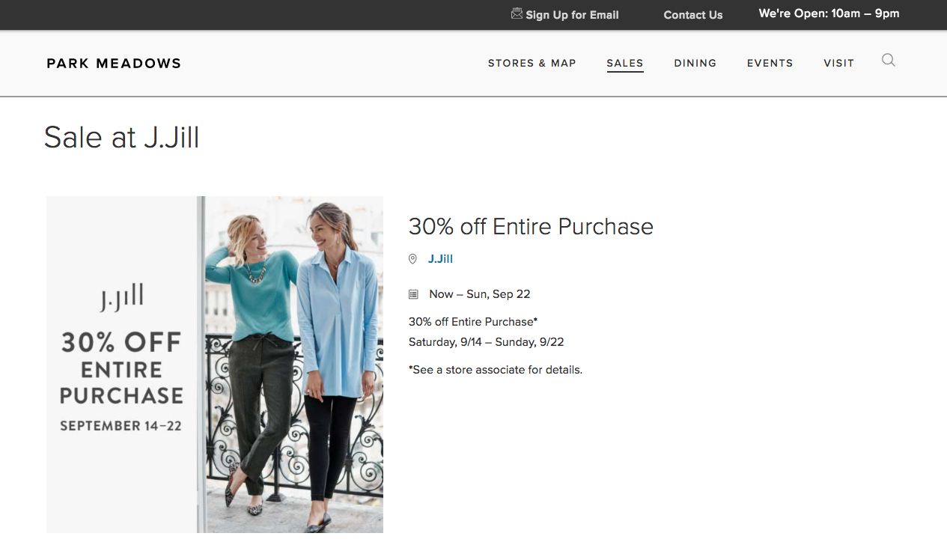Screen dimensions: 947x560
Task: Open the search magnifier icon
Action: click(x=888, y=61)
